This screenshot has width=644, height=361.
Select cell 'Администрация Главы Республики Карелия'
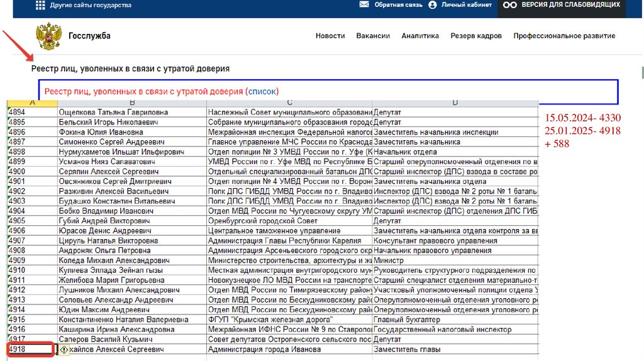[x=289, y=240]
